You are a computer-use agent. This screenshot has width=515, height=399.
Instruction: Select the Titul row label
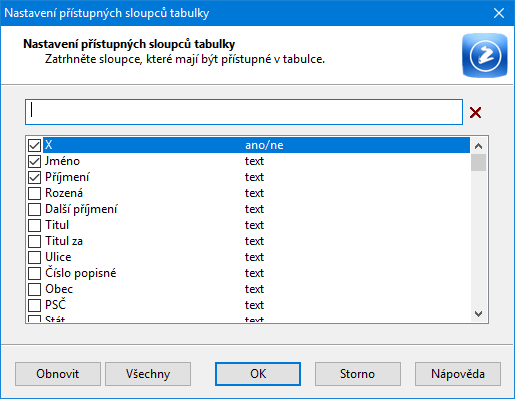click(57, 225)
